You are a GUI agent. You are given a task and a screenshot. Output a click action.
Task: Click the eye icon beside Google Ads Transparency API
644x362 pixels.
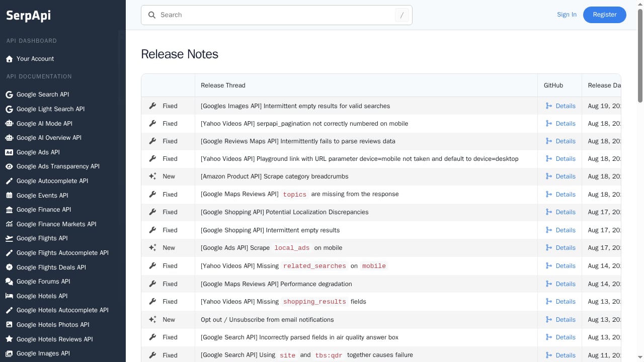[x=9, y=166]
